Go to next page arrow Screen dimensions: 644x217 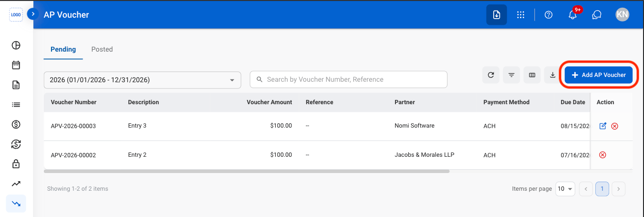click(618, 189)
